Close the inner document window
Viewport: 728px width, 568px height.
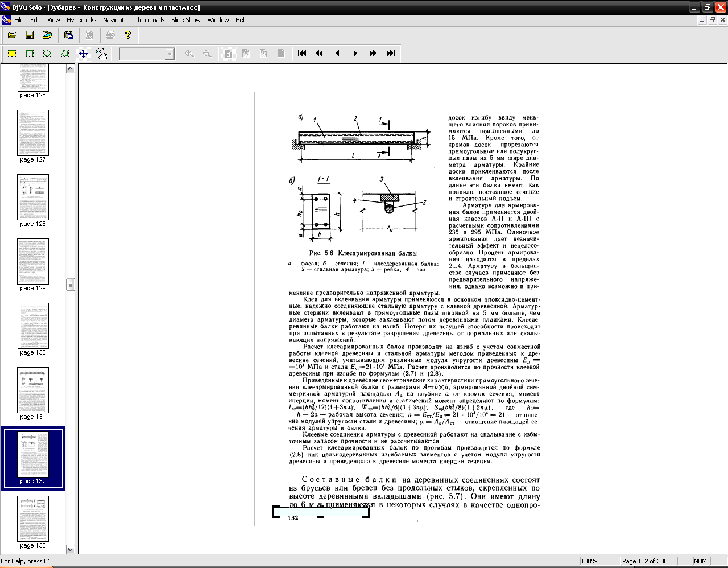coord(722,20)
